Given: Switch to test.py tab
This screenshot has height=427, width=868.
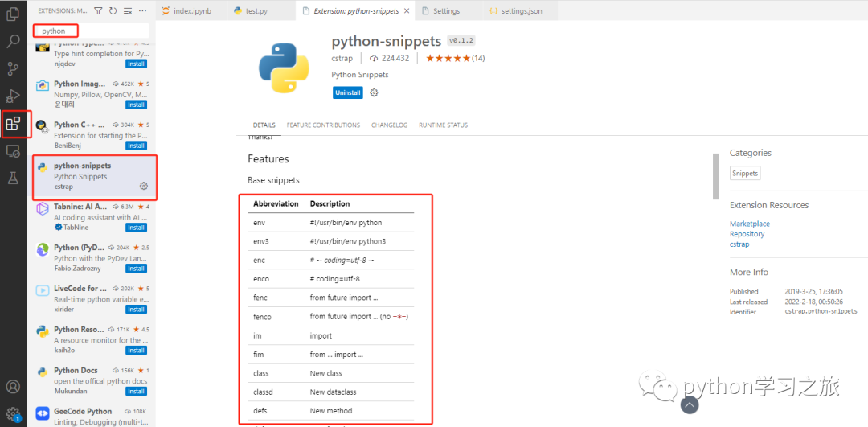Looking at the screenshot, I should [261, 10].
